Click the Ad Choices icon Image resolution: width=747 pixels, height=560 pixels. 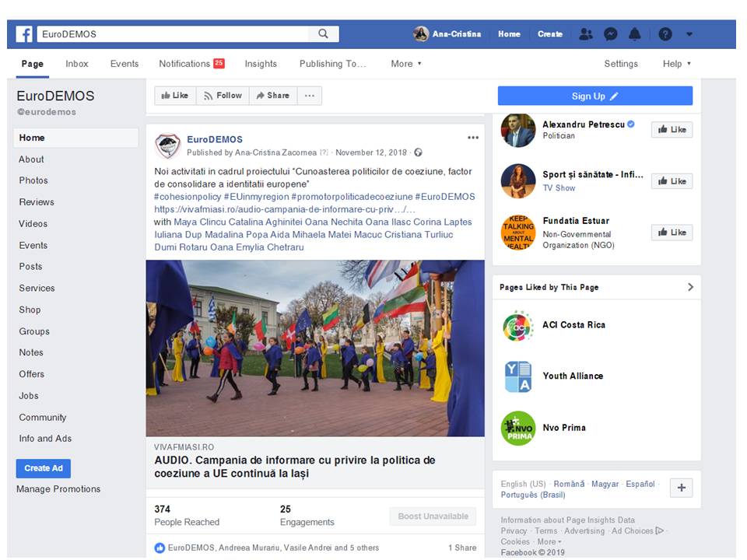pyautogui.click(x=660, y=530)
